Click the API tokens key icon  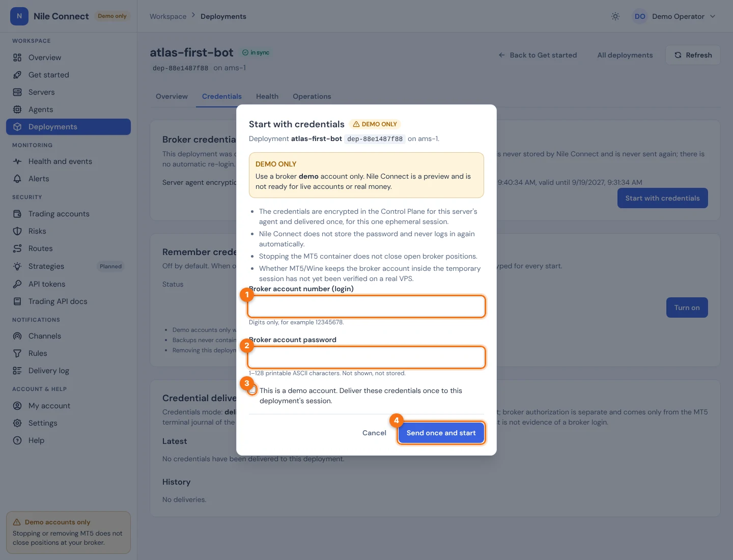(x=17, y=284)
